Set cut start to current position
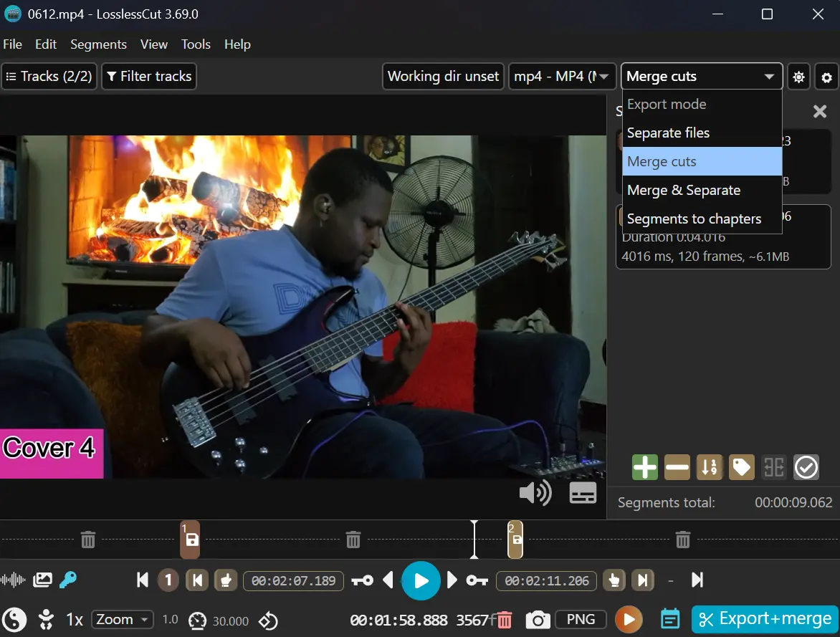 pyautogui.click(x=226, y=580)
